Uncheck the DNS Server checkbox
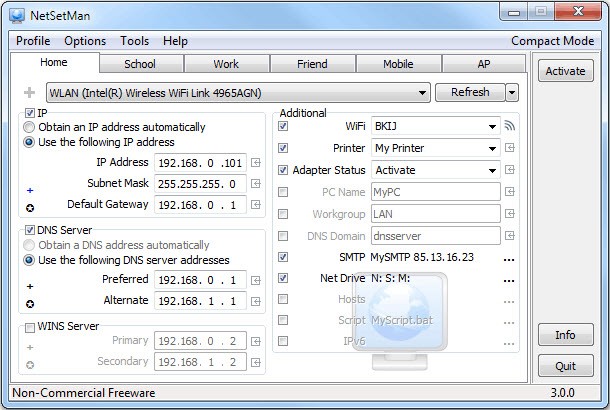610x410 pixels. coord(30,230)
